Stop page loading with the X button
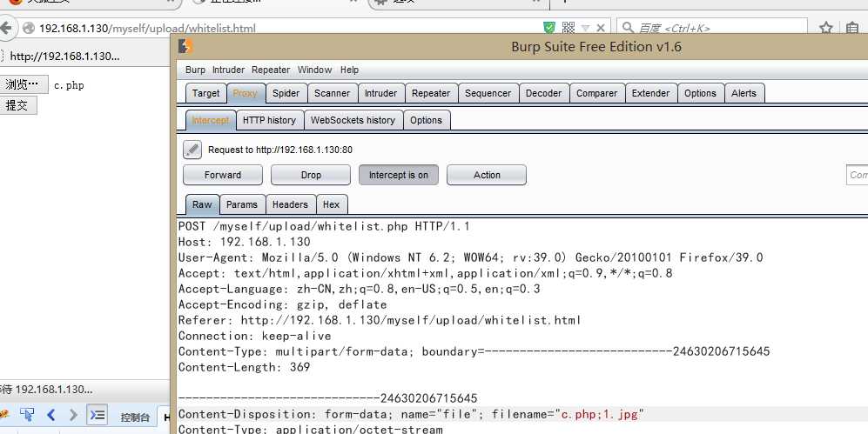 [x=601, y=28]
